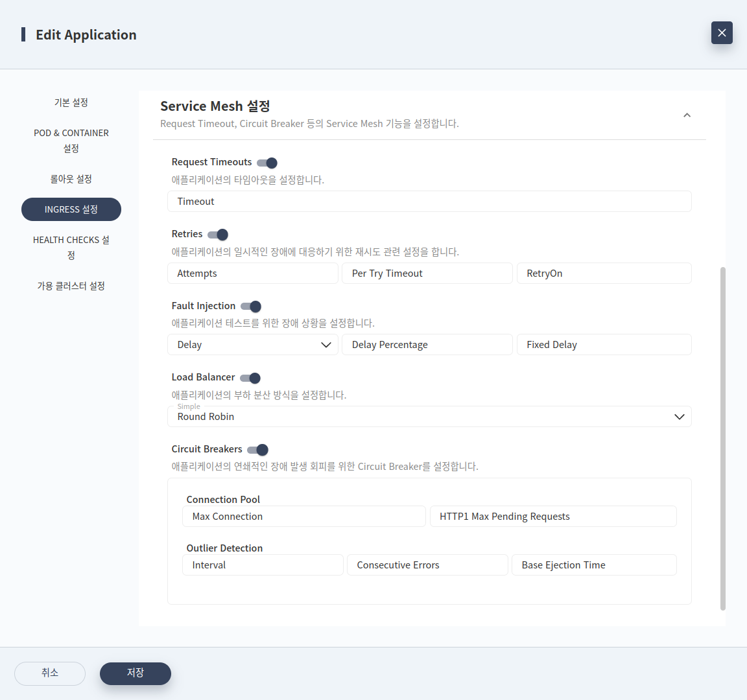Select the HEALTH CHECKS 설정 tab

(71, 248)
